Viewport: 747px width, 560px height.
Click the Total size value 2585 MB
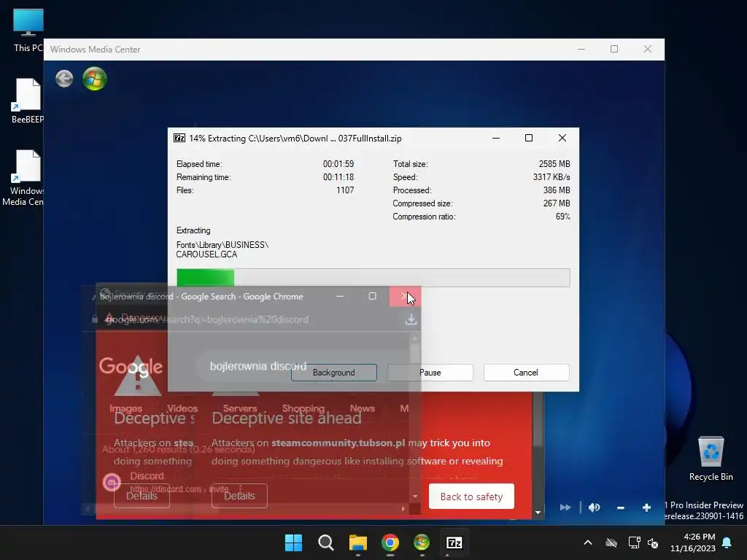(554, 164)
